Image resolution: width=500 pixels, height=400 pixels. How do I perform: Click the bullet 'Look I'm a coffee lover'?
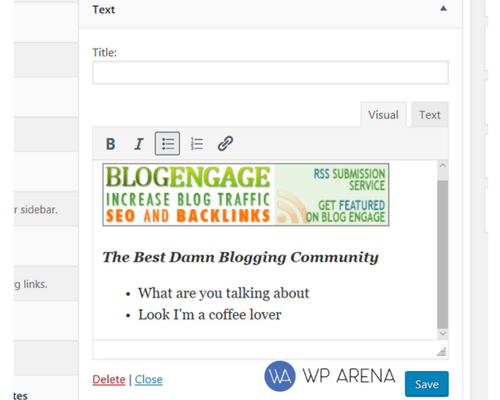tap(210, 315)
